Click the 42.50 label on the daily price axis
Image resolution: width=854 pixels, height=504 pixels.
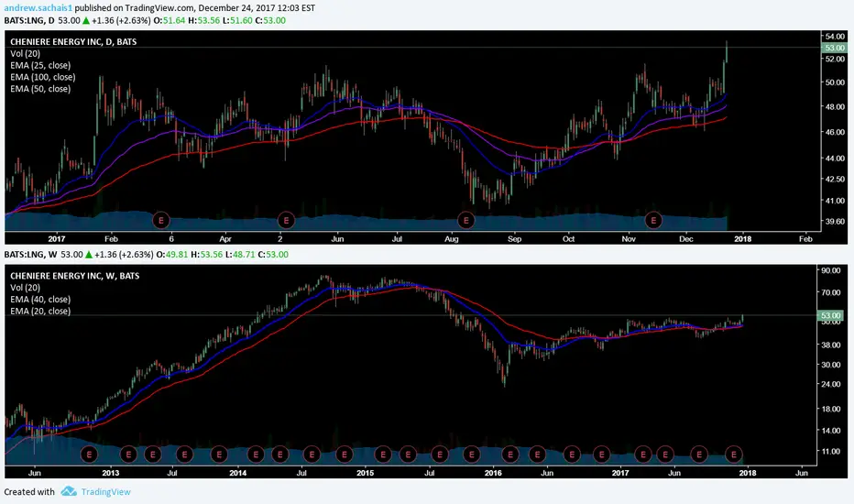(x=835, y=179)
